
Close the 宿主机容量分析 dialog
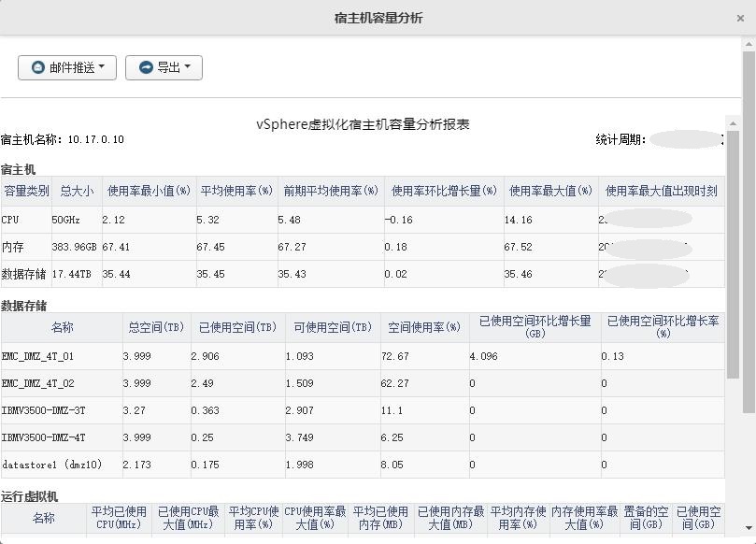[741, 17]
